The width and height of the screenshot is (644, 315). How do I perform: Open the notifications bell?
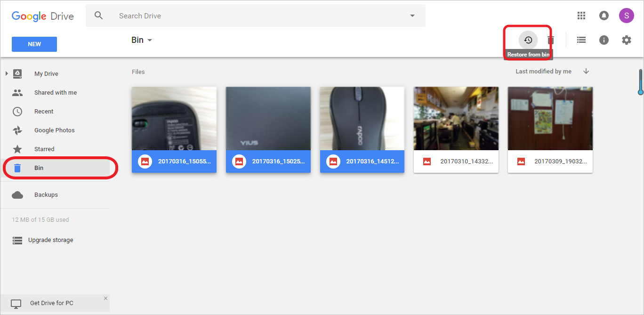click(604, 16)
